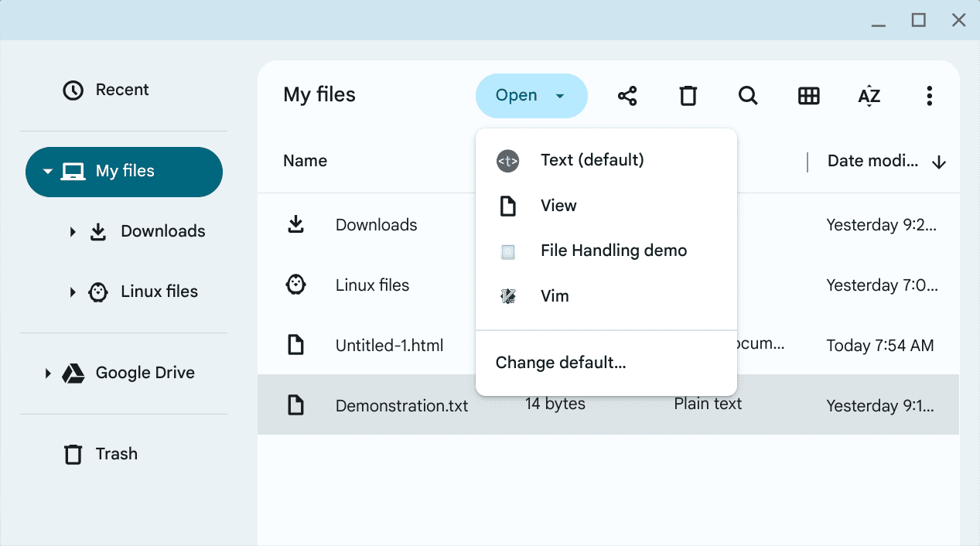Click the Downloads icon in sidebar
The height and width of the screenshot is (546, 980).
(97, 230)
